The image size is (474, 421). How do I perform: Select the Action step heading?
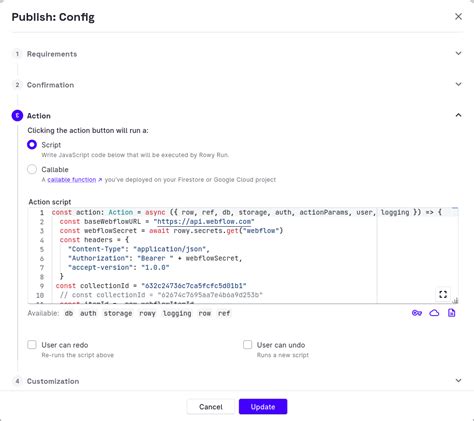(x=39, y=116)
